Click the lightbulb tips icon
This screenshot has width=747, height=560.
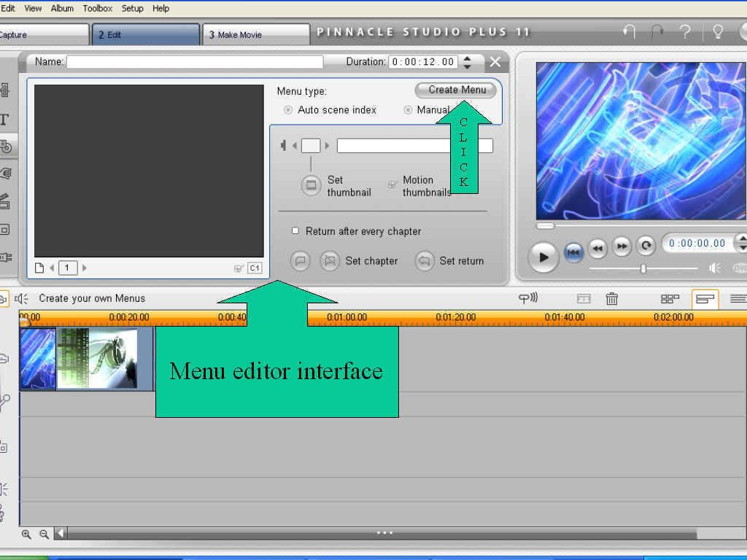pos(718,32)
